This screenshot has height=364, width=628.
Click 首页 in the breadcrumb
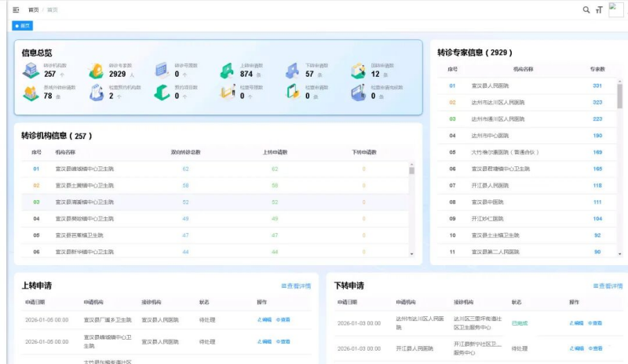[x=32, y=10]
